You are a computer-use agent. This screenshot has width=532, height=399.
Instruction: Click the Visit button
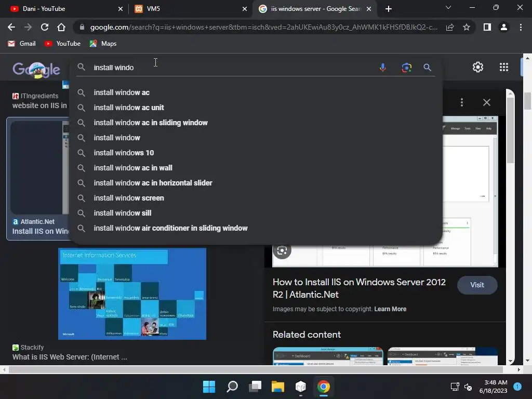pyautogui.click(x=477, y=285)
